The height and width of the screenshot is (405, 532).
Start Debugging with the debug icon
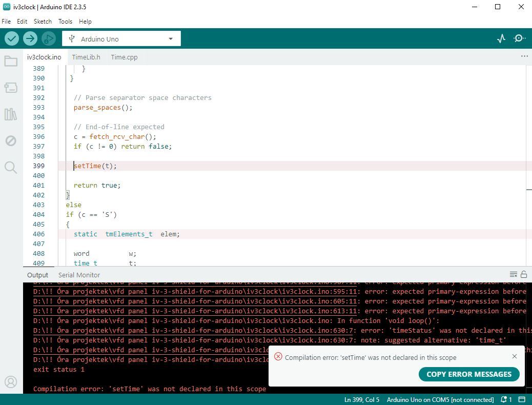49,38
